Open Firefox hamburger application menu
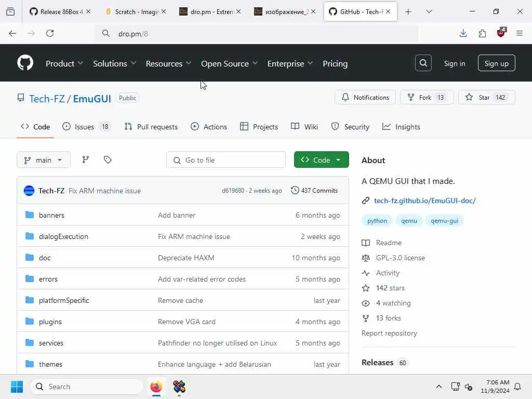The height and width of the screenshot is (399, 532). [x=520, y=33]
